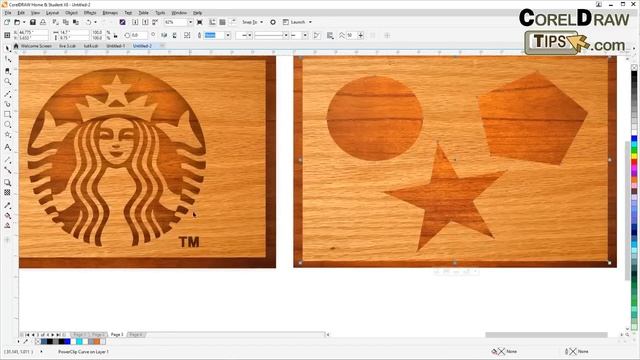The width and height of the screenshot is (640, 360).
Task: Switch to the Untitled-1 document tab
Action: coord(116,46)
